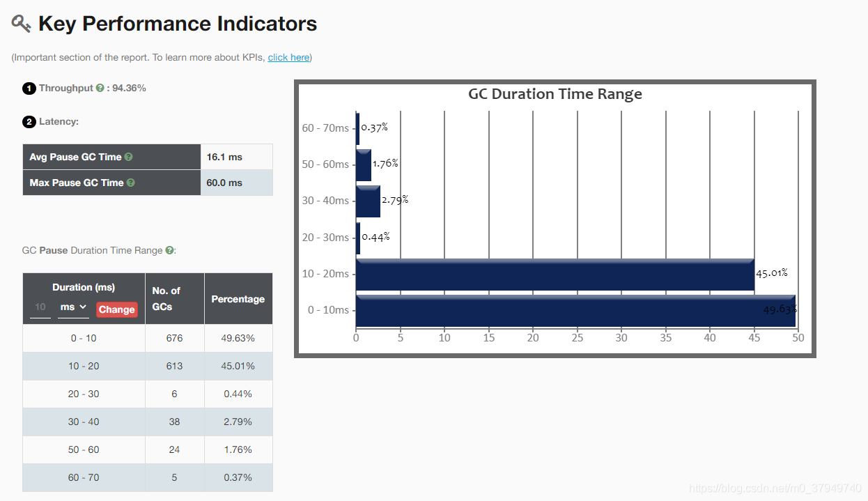Select the 60 - 70 duration table row
Viewport: 868px width, 501px height.
point(148,477)
